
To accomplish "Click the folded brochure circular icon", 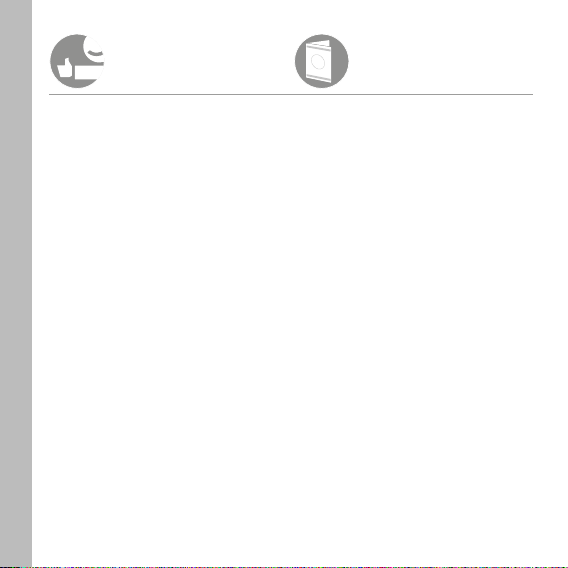I will (x=322, y=61).
